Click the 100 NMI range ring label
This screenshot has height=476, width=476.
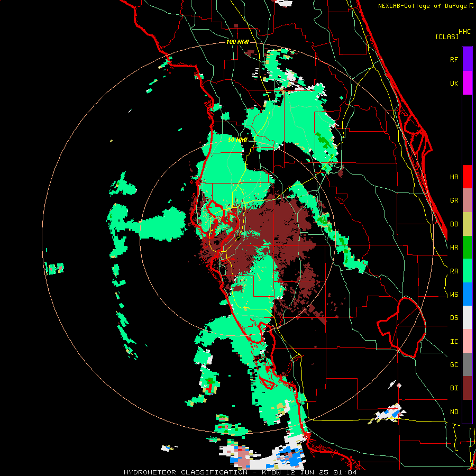(237, 42)
